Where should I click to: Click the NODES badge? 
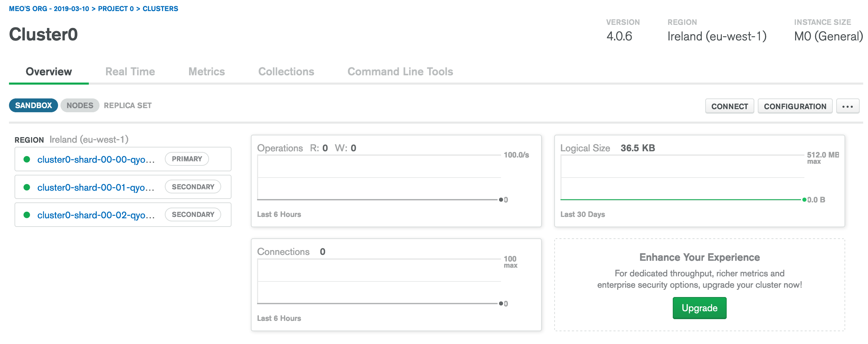point(80,105)
